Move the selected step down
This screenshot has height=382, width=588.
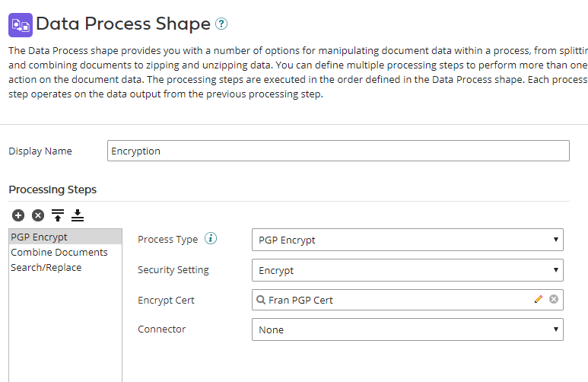tap(78, 215)
